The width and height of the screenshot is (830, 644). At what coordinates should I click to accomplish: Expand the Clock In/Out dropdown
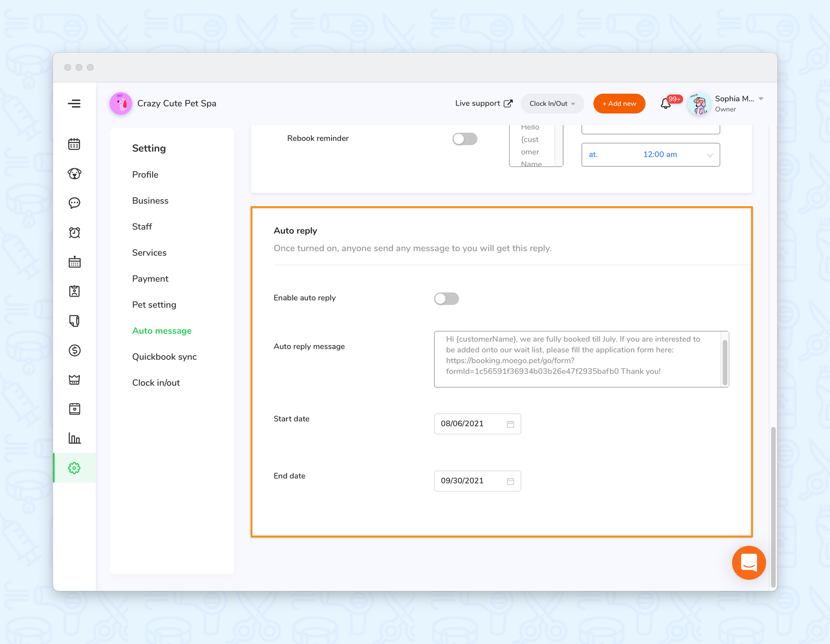[x=552, y=104]
